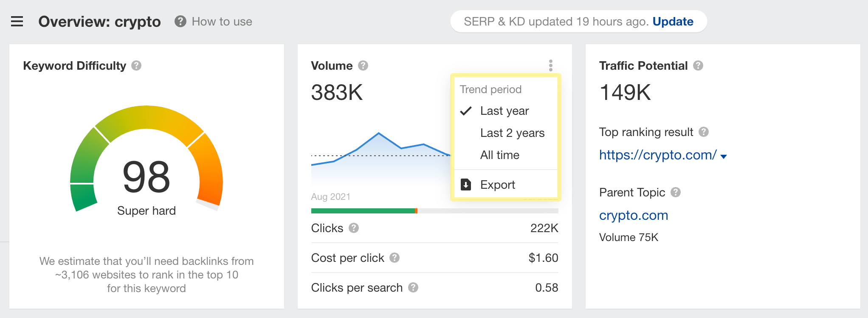Screen dimensions: 868x318
Task: Open the Volume card three-dot menu
Action: (551, 65)
